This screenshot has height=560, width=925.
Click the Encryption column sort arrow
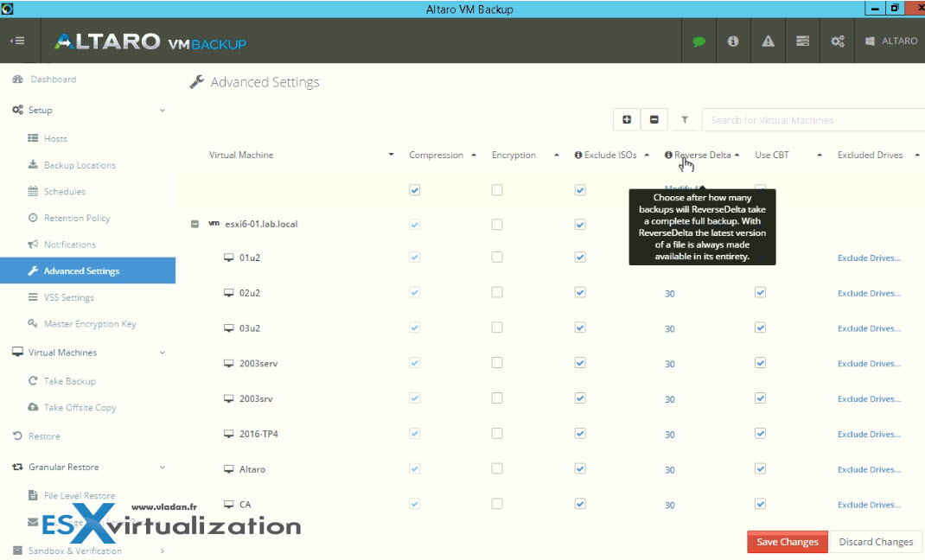point(557,155)
